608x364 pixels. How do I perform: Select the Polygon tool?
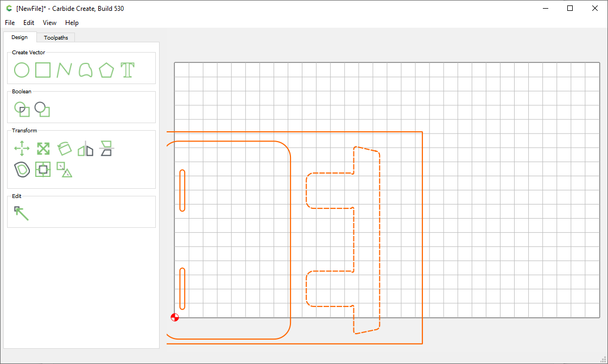pos(106,69)
